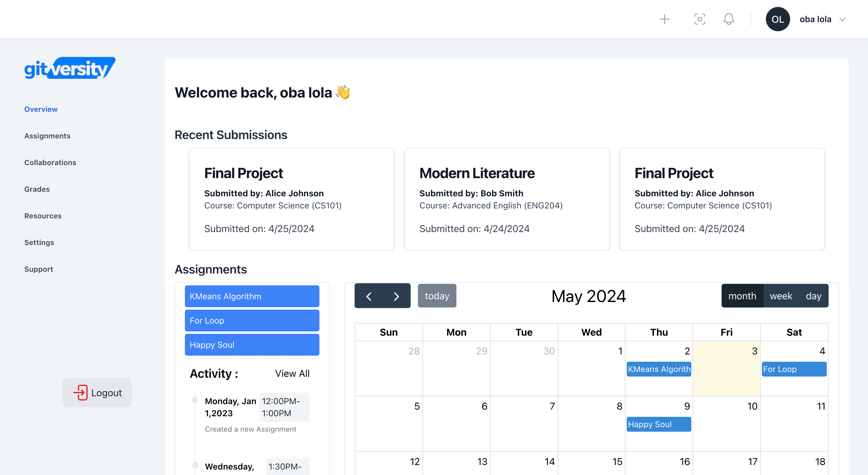Go to next month arrow
The width and height of the screenshot is (868, 475).
tap(396, 296)
